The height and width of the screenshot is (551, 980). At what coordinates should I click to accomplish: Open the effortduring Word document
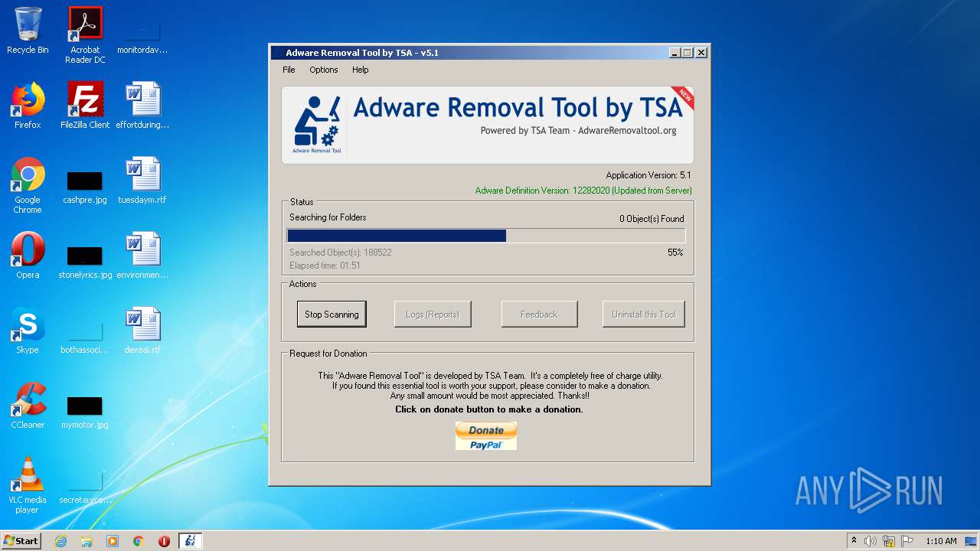(142, 106)
